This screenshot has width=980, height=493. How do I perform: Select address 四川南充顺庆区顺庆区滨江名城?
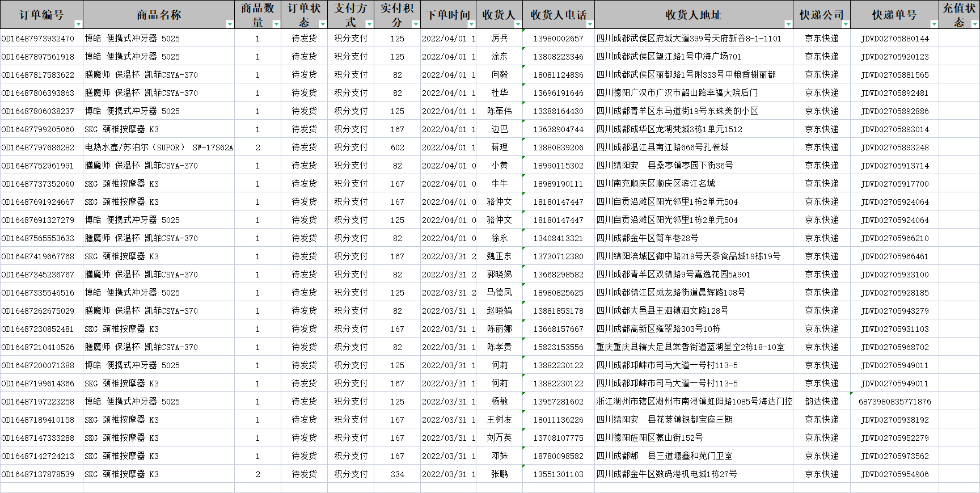tap(694, 184)
